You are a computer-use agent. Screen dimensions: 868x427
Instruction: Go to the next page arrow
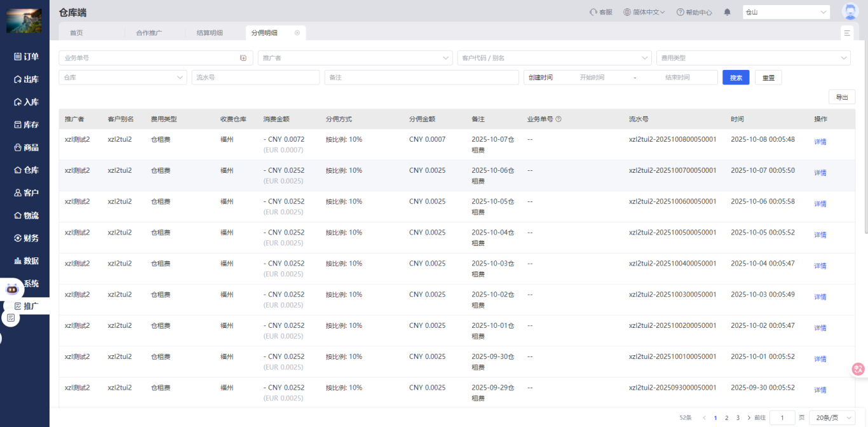pos(749,417)
